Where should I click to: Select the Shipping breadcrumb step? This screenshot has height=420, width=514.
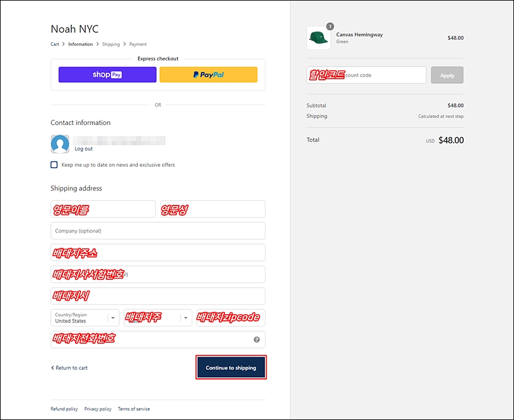pos(111,44)
